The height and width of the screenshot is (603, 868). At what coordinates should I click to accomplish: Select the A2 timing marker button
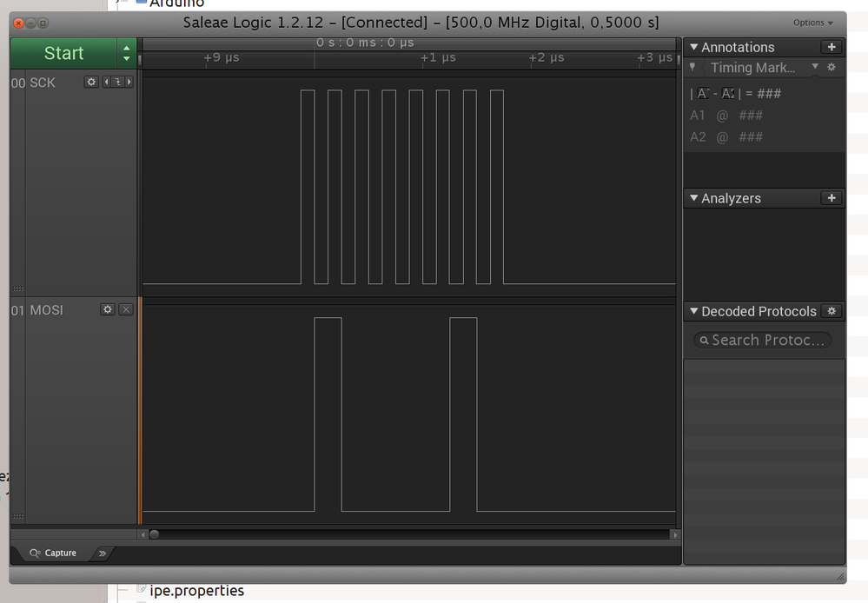(728, 94)
